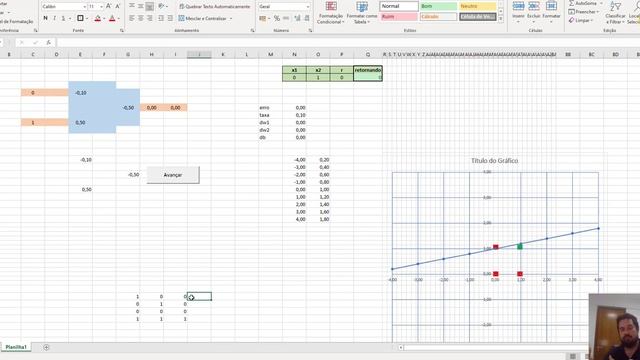Apply percent style
This screenshot has width=640, height=360.
click(277, 18)
